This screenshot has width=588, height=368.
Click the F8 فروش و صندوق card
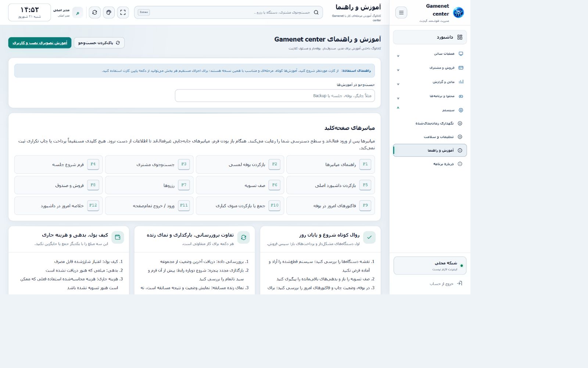click(x=58, y=185)
